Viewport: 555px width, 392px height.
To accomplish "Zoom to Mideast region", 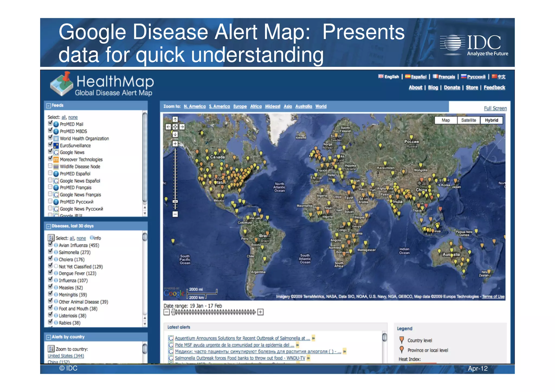I will 272,106.
